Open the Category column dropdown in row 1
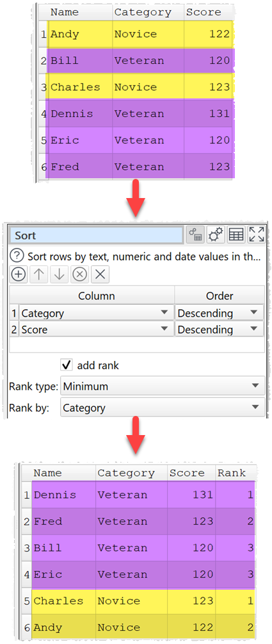The height and width of the screenshot is (644, 272). (x=96, y=313)
